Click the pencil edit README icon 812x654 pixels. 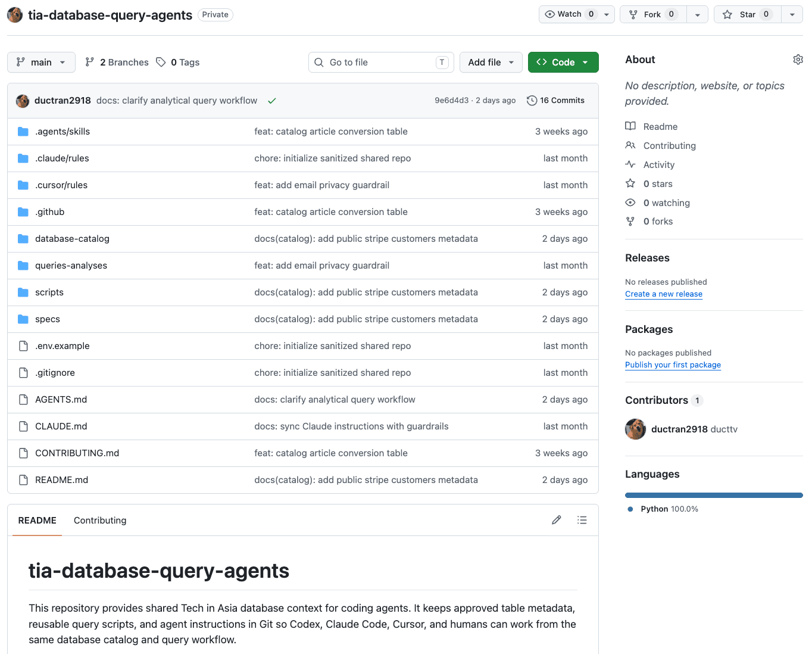click(x=556, y=520)
